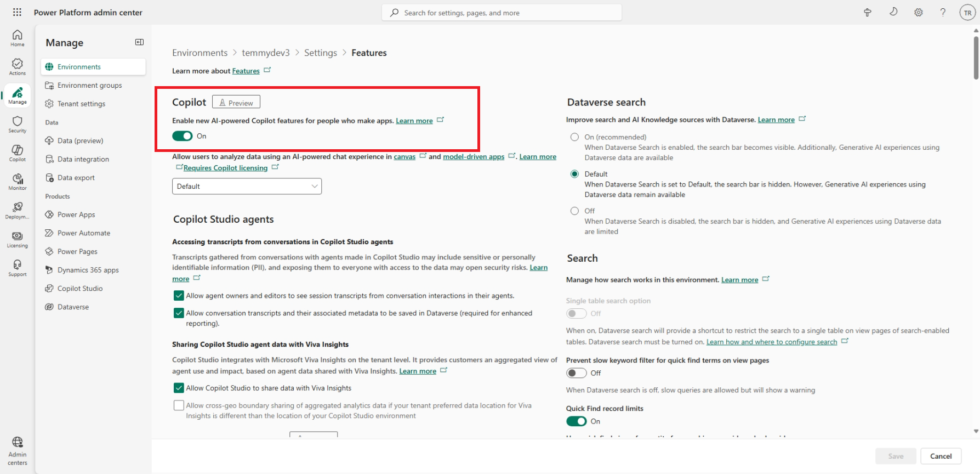Open Copilot Studio in the Products list
This screenshot has height=474, width=980.
click(x=93, y=289)
